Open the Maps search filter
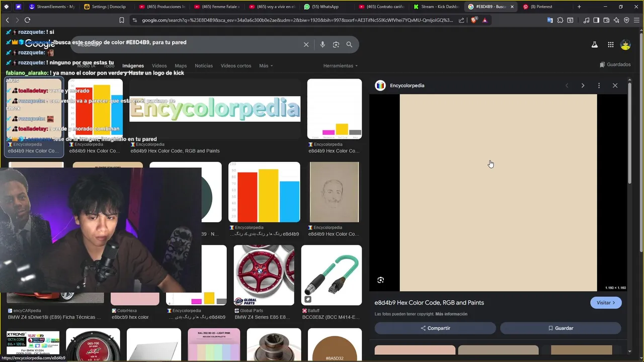Viewport: 644px width, 362px height. point(181,66)
